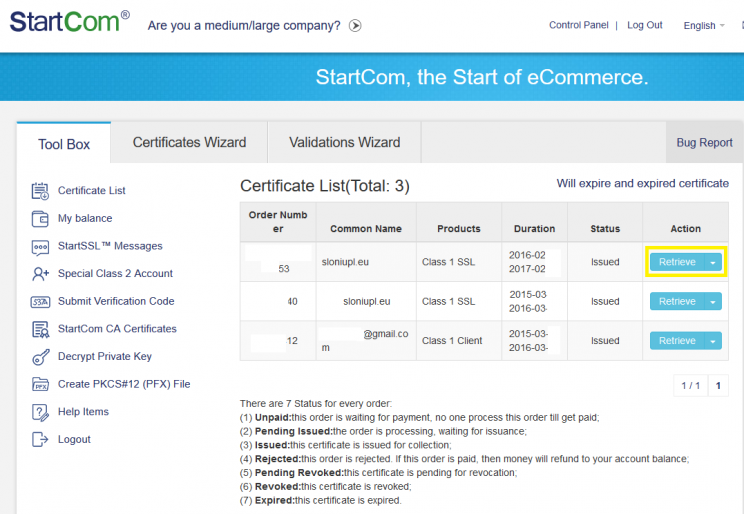This screenshot has height=514, width=744.
Task: Open Help Items link
Action: click(x=83, y=411)
